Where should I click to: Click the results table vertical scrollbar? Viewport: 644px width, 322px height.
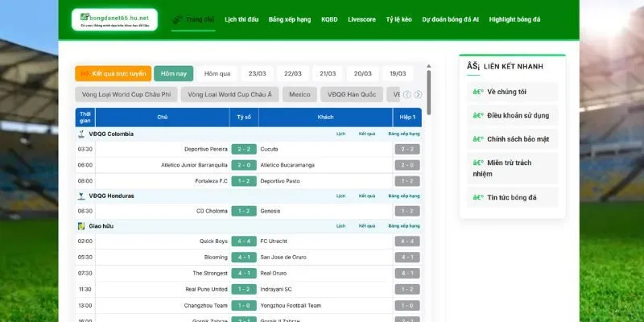[428, 93]
